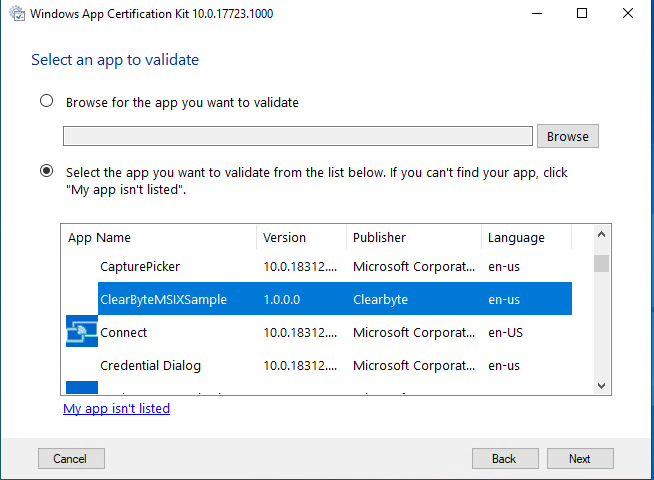Click the Windows App Certification Kit title icon

click(17, 13)
